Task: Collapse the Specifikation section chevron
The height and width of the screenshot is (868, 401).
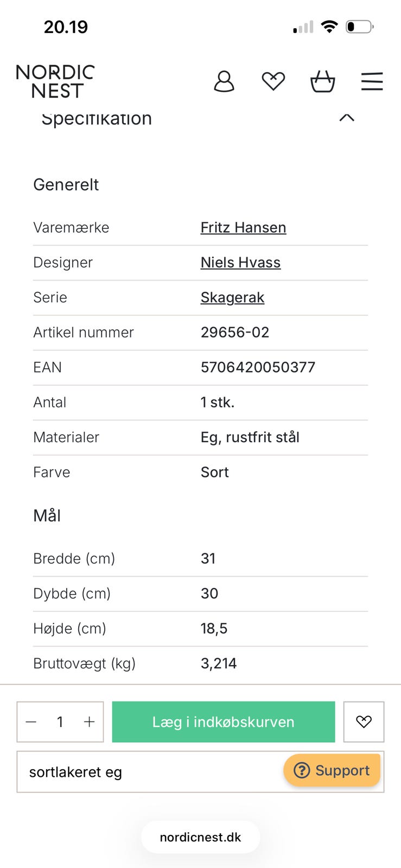Action: (x=347, y=118)
